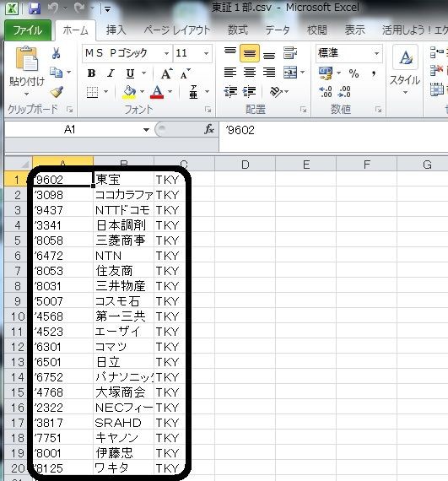The width and height of the screenshot is (448, 481).
Task: Open フォント group dialog launcher
Action: 208,110
